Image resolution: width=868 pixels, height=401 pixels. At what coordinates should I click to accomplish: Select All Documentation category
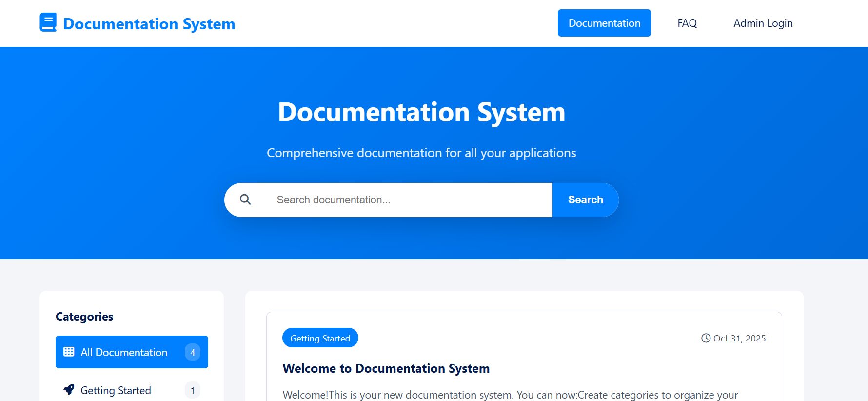point(132,352)
